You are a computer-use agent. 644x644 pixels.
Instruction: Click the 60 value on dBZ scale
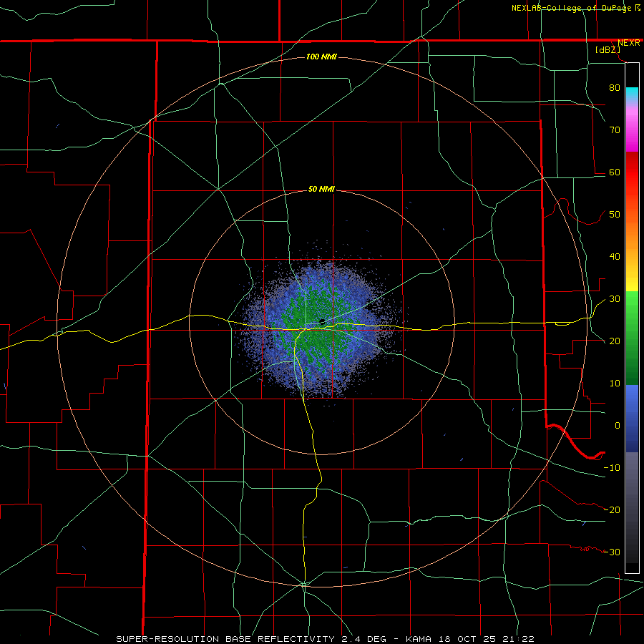pyautogui.click(x=615, y=172)
